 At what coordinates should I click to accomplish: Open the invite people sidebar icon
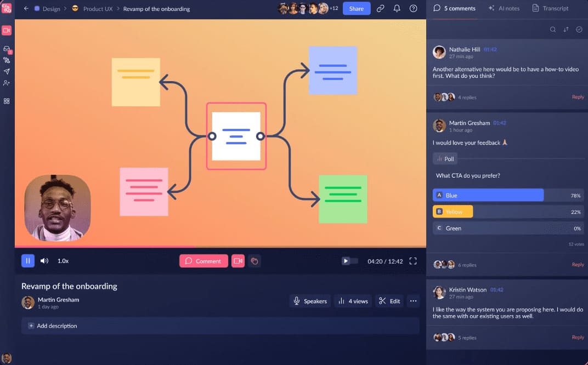pyautogui.click(x=7, y=83)
